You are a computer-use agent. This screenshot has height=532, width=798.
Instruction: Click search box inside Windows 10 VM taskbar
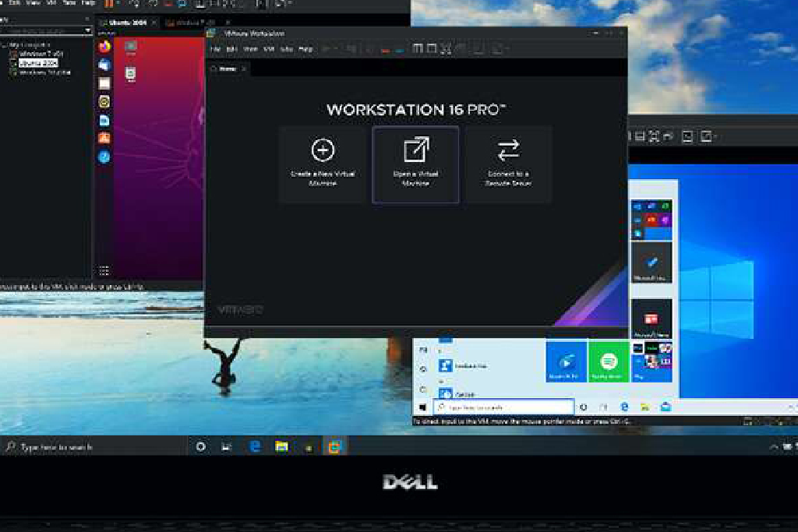(503, 407)
